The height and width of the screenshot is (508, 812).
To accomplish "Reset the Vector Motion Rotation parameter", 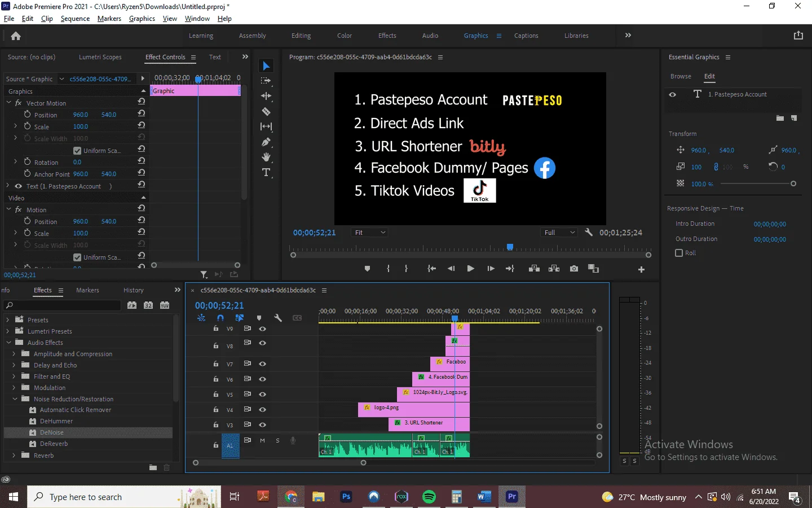I will pos(142,161).
